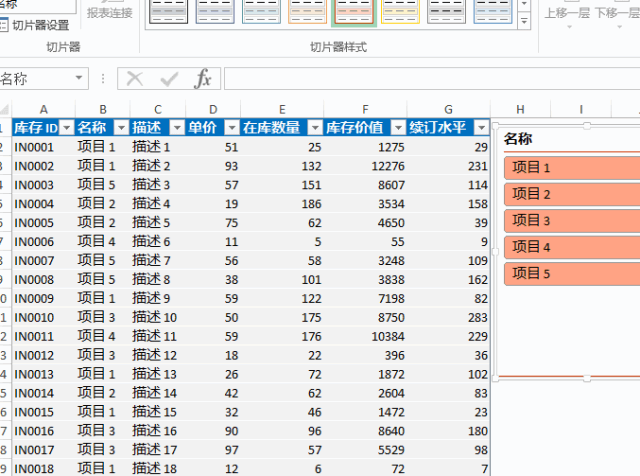Open filter dropdown for 单价 column
Image resolution: width=640 pixels, height=476 pixels.
pos(232,127)
